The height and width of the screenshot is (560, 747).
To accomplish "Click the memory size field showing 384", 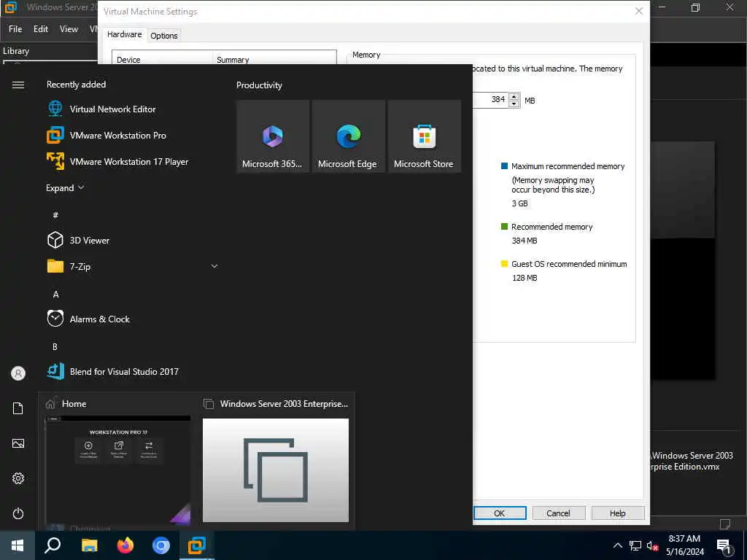I will coord(489,99).
